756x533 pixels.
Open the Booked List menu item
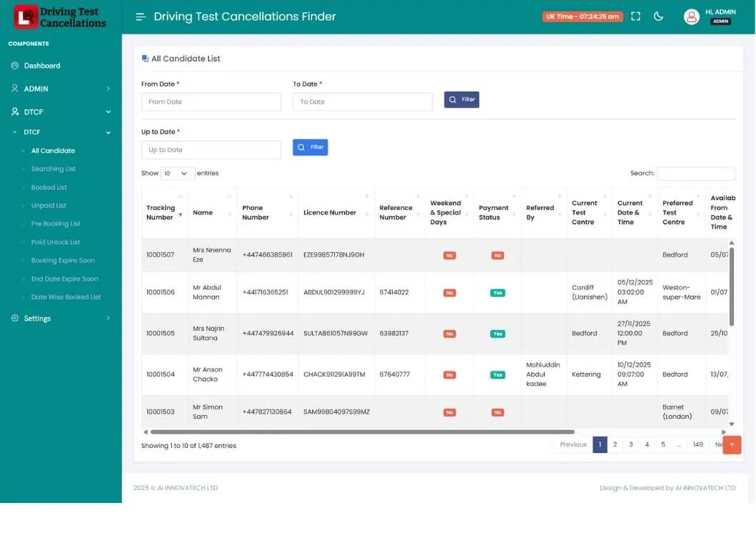pos(49,188)
